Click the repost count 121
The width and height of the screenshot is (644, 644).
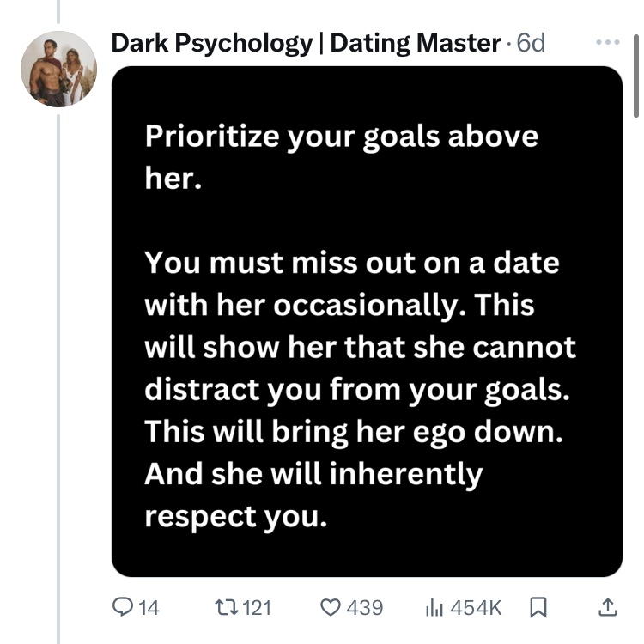[257, 607]
